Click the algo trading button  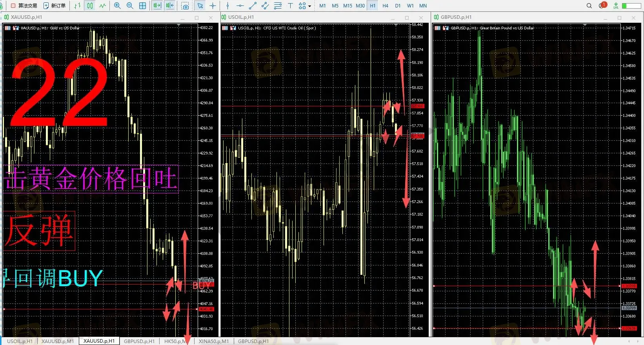click(24, 5)
